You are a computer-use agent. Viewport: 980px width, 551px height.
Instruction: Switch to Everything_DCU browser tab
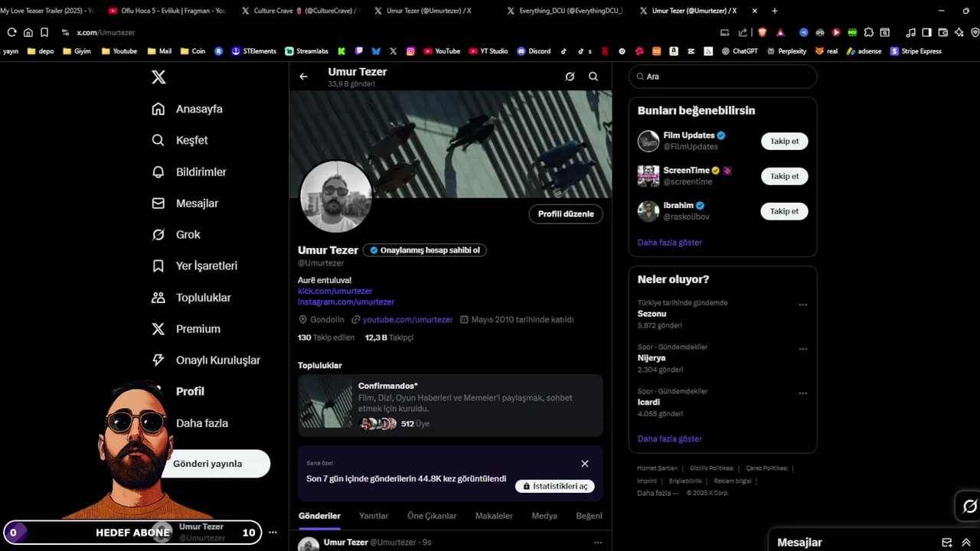pyautogui.click(x=567, y=11)
